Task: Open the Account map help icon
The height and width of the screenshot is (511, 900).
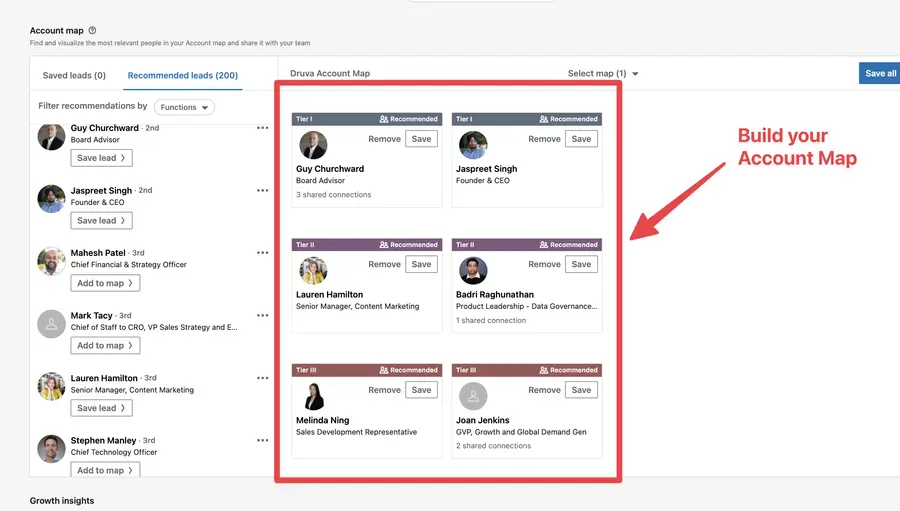Action: (x=92, y=30)
